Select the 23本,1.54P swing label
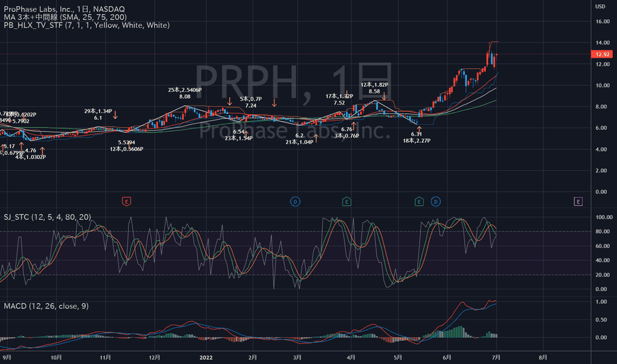The image size is (617, 364). pos(238,138)
